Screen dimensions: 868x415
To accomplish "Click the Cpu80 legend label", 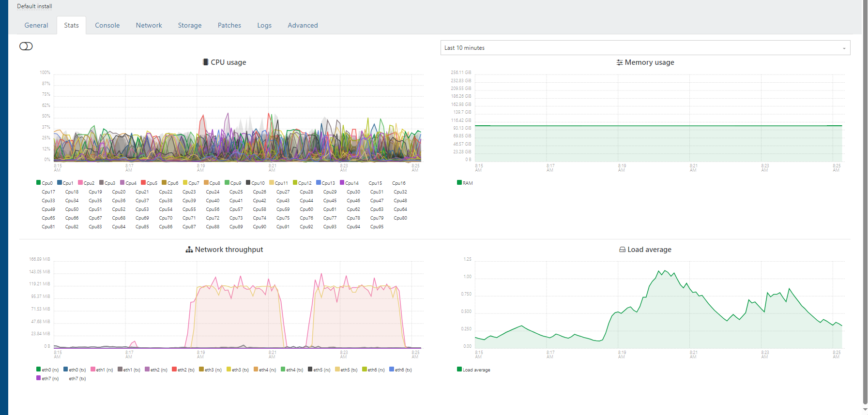I will coord(400,218).
